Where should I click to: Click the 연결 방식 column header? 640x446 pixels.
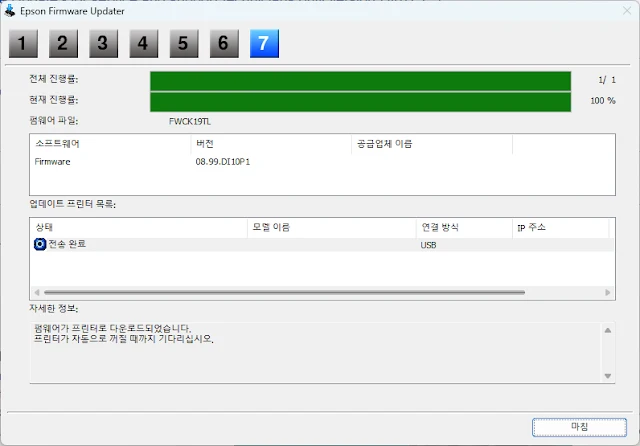coord(463,228)
